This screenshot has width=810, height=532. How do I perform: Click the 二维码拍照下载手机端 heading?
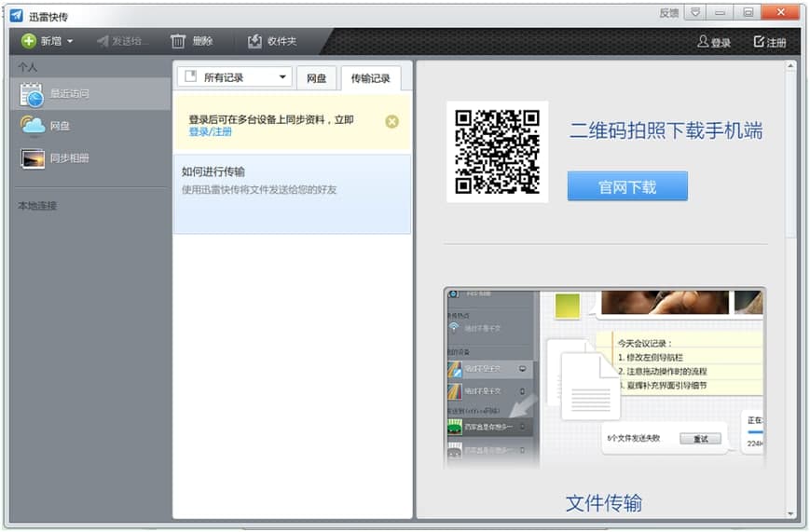click(x=666, y=130)
